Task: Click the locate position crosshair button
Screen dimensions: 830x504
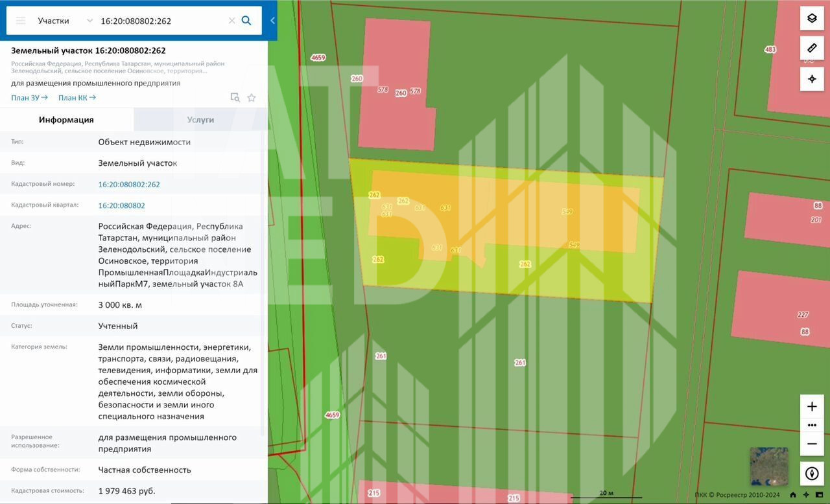Action: [812, 79]
